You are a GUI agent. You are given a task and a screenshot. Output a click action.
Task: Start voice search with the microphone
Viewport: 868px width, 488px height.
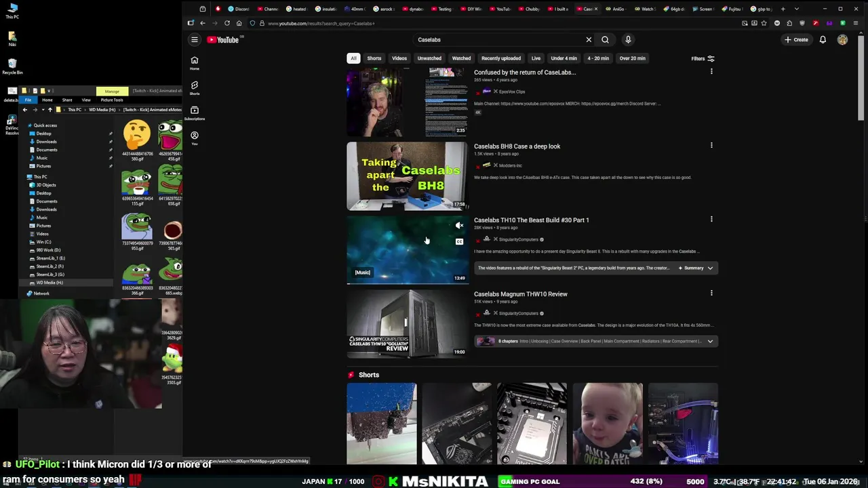coord(628,39)
